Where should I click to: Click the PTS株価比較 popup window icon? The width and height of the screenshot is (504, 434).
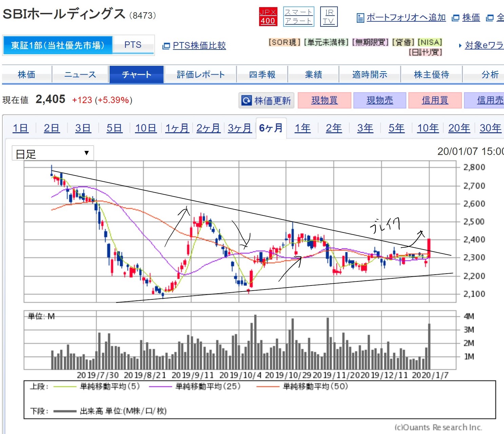pyautogui.click(x=166, y=46)
